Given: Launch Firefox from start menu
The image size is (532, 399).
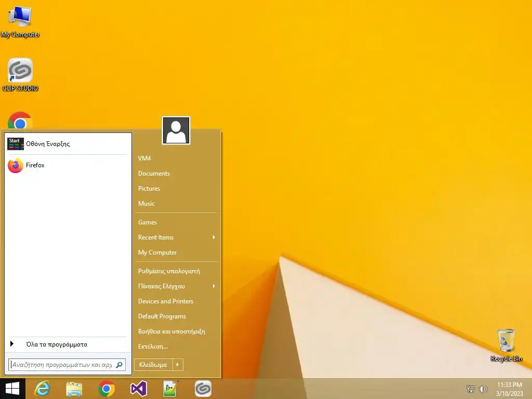Looking at the screenshot, I should (x=68, y=165).
